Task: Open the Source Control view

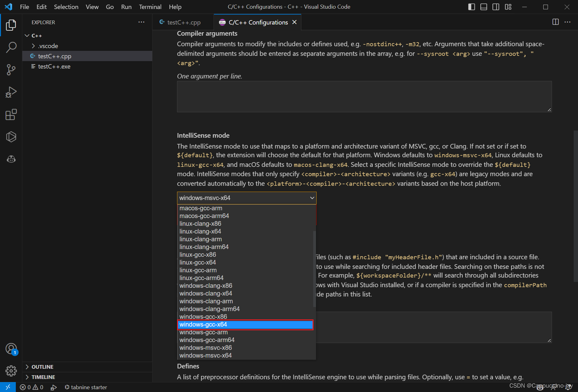Action: pos(11,70)
